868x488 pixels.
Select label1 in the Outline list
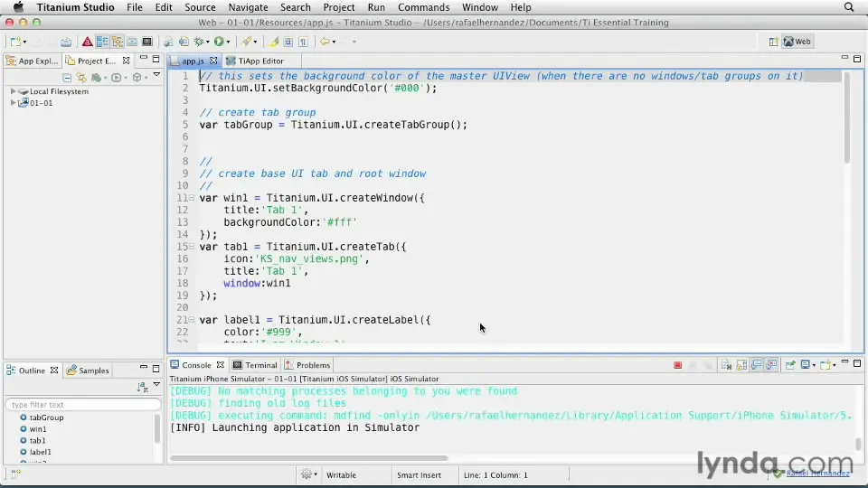(35, 452)
